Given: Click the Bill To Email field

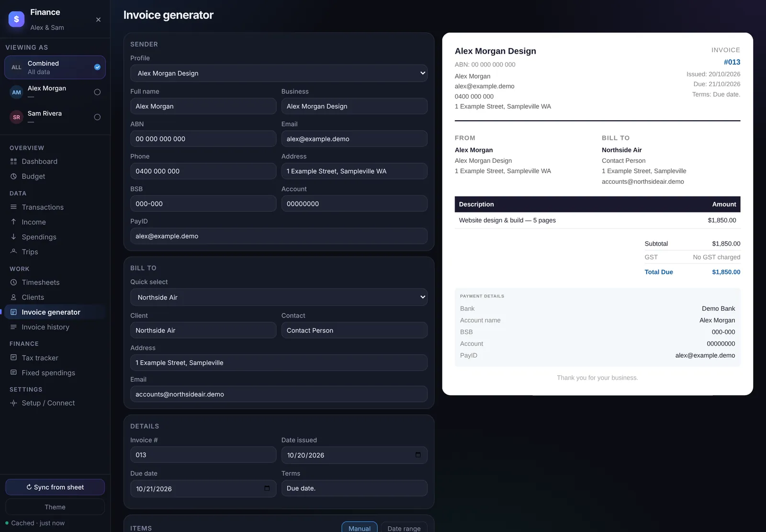Looking at the screenshot, I should 279,394.
